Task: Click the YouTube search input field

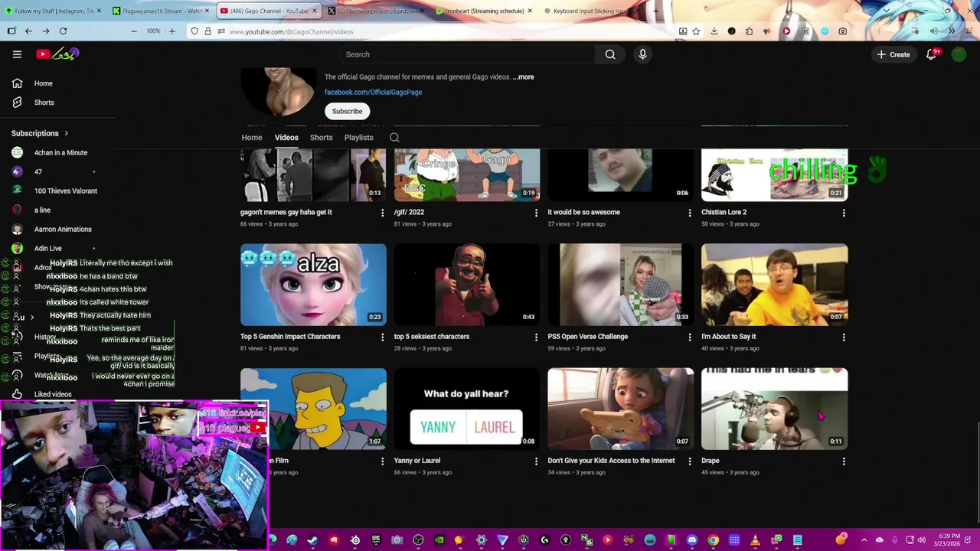Action: pyautogui.click(x=466, y=54)
